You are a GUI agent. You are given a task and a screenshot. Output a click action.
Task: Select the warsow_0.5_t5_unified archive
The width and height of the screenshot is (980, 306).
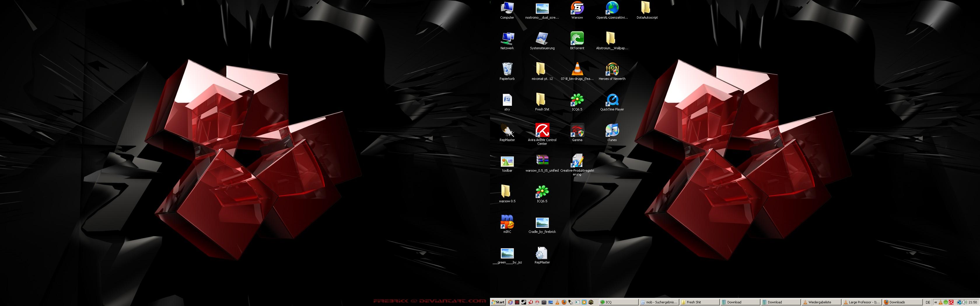(542, 164)
